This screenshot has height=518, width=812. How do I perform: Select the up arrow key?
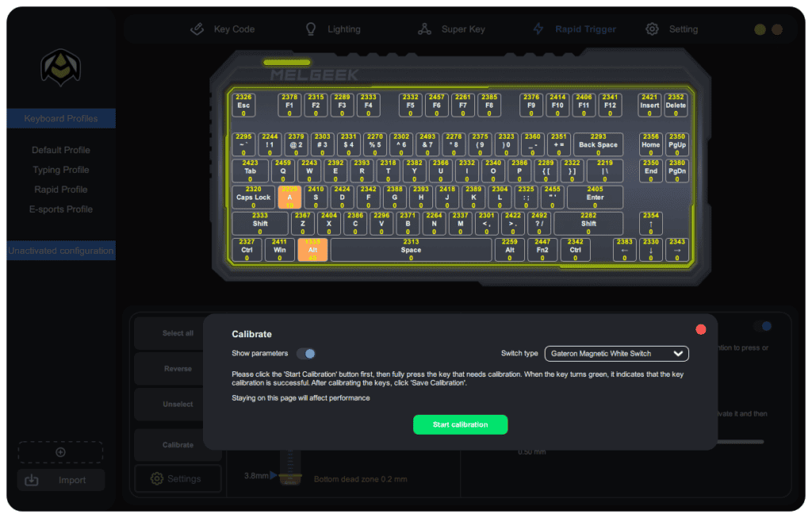click(651, 223)
